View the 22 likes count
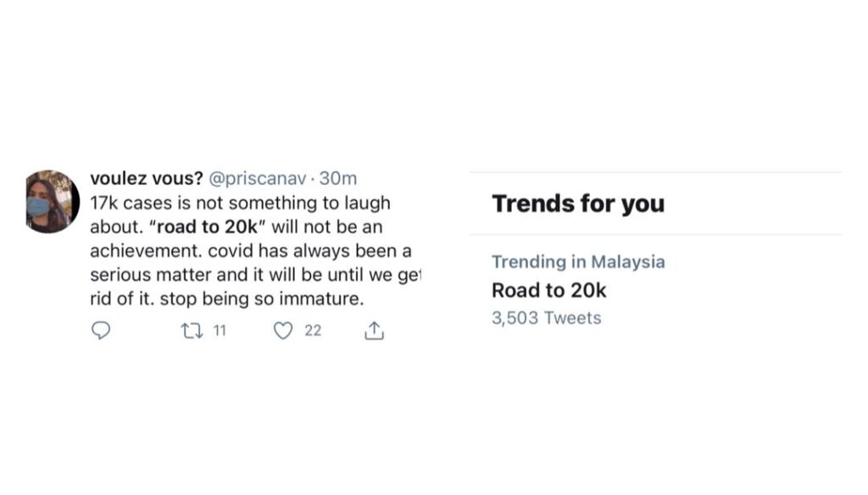Viewport: 868px width, 495px height. (x=313, y=331)
